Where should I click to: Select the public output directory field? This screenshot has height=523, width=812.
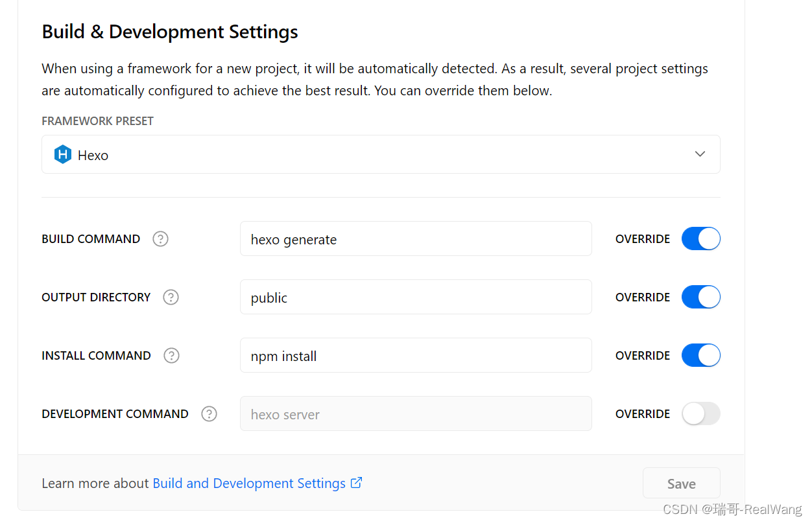tap(415, 297)
